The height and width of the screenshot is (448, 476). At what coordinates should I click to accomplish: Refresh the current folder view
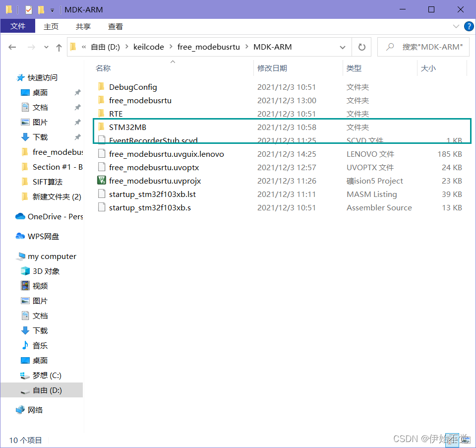(361, 47)
